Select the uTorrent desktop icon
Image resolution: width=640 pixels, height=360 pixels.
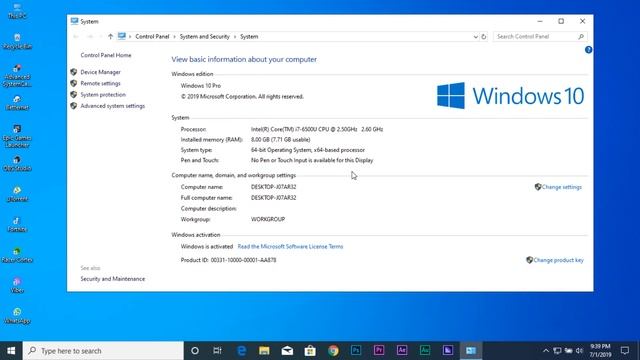(17, 194)
